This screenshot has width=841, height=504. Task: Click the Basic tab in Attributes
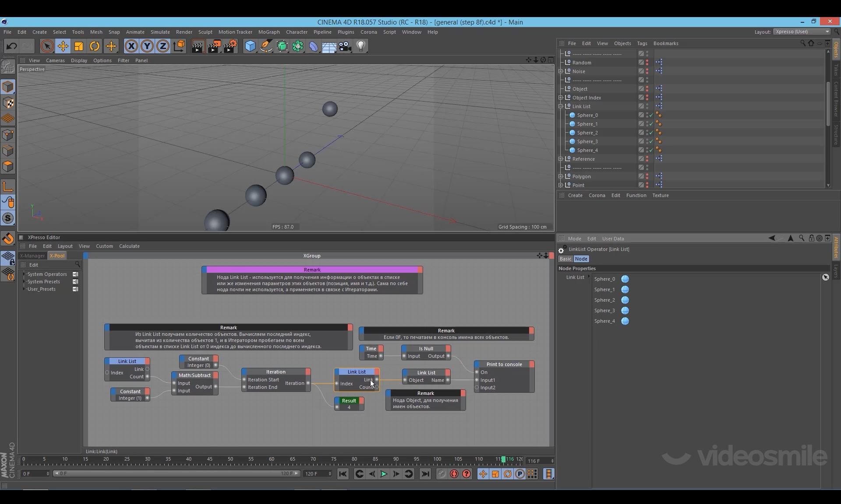click(x=565, y=259)
